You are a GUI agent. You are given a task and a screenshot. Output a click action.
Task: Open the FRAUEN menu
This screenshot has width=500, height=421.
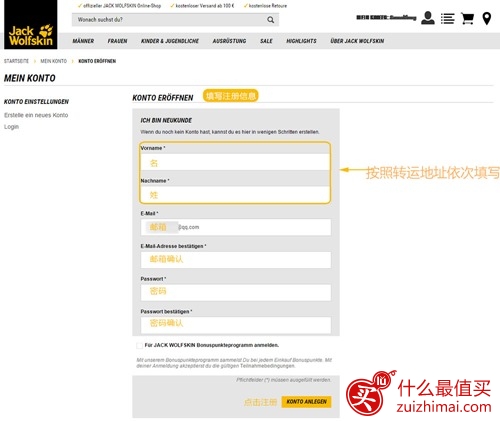point(117,41)
